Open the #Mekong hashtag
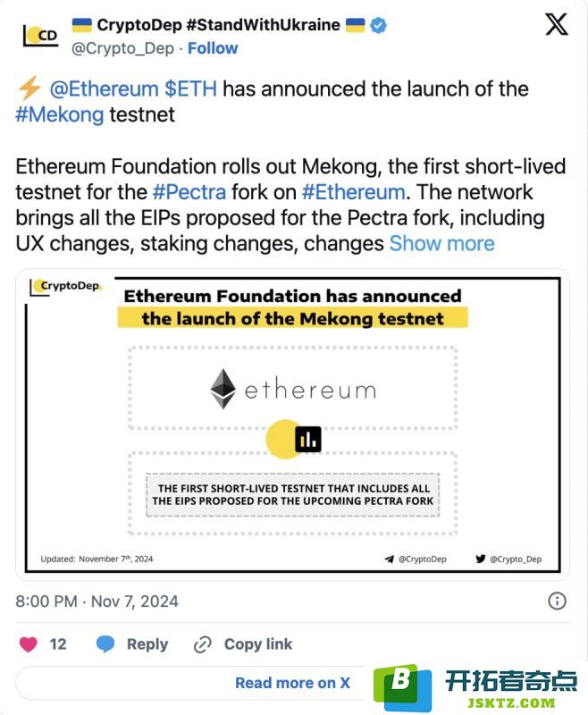Screen dimensions: 588x715 coord(60,115)
